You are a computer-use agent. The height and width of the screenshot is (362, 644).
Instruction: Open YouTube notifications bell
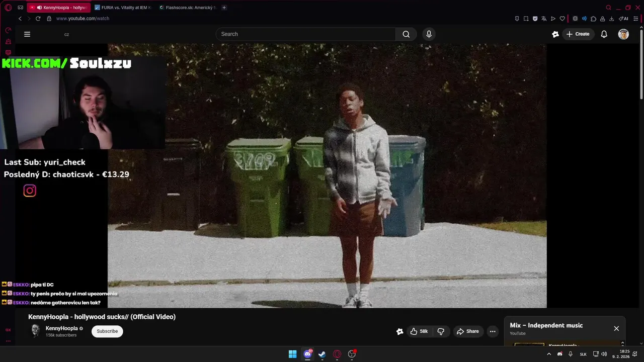click(x=604, y=34)
